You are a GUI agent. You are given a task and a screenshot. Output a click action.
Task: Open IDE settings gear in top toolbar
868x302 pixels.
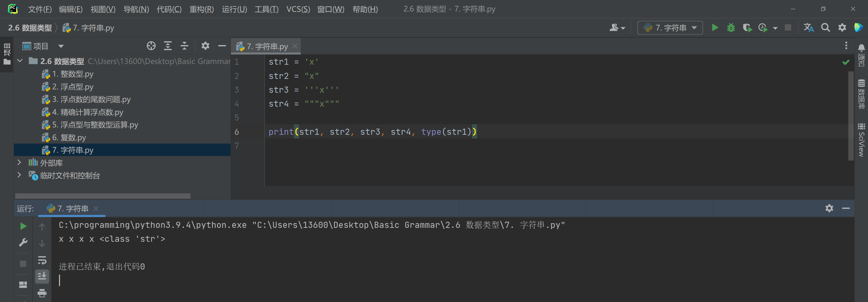point(842,28)
